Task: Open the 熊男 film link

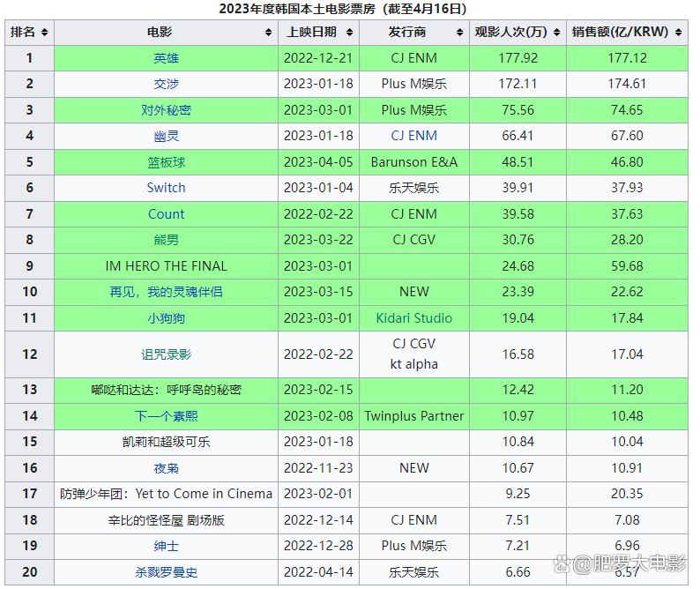Action: (166, 240)
